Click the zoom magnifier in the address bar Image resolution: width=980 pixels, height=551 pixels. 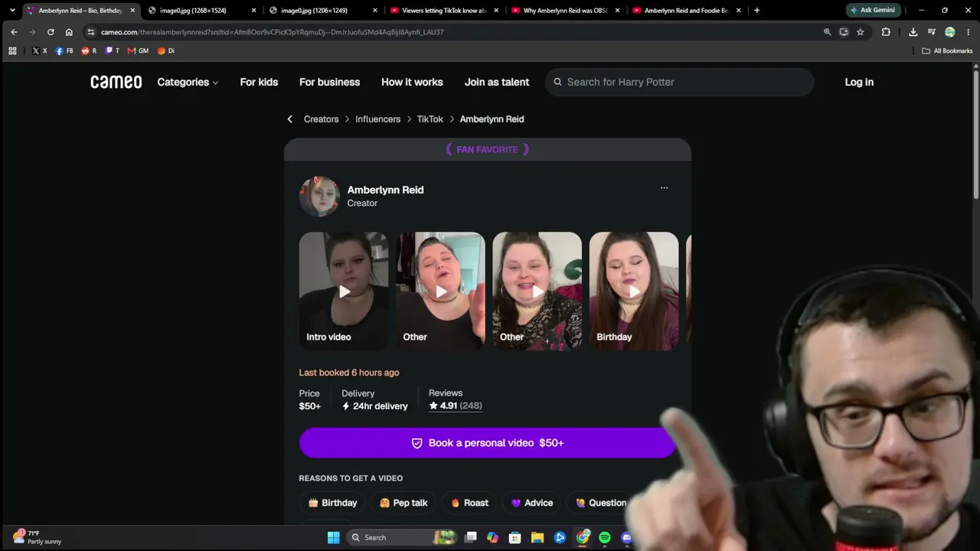point(827,32)
